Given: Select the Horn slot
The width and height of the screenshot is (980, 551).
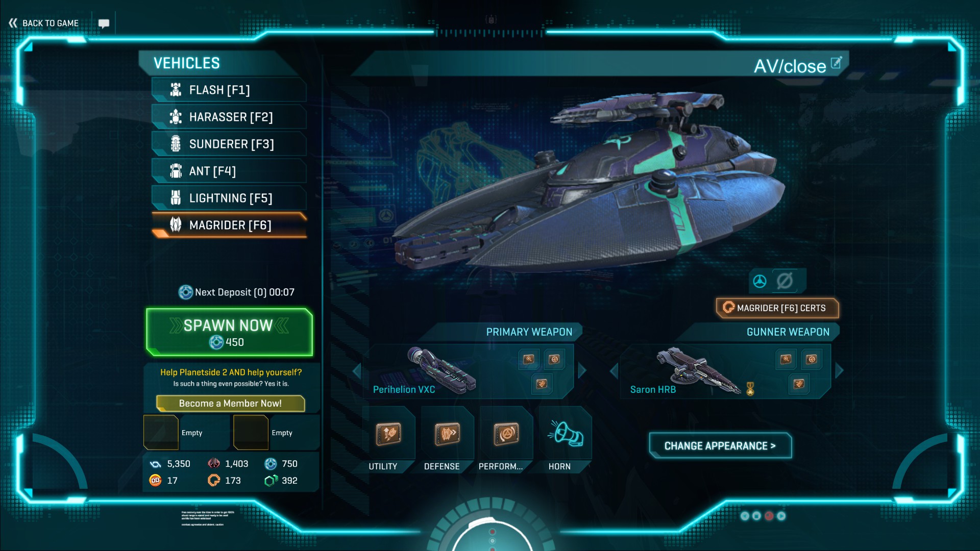Looking at the screenshot, I should tap(565, 435).
